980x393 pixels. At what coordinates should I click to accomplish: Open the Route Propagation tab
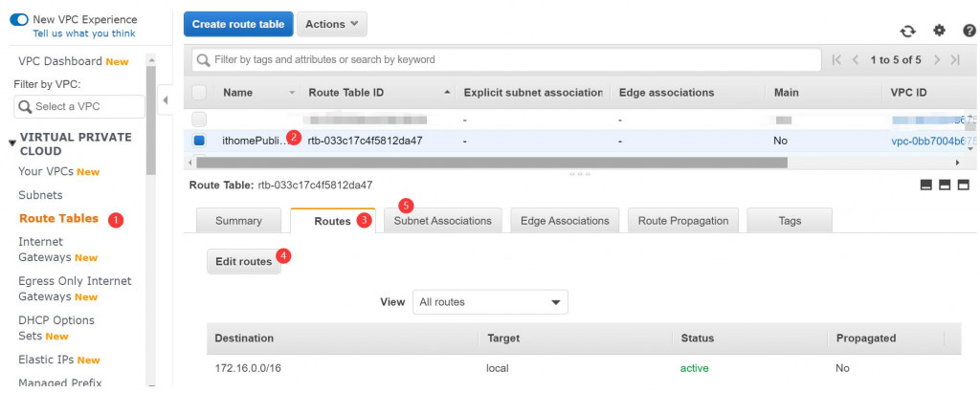[682, 221]
